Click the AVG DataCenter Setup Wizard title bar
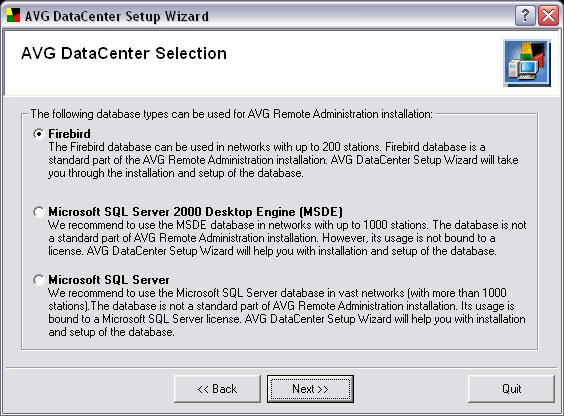Viewport: 564px width, 416px height. 117,16
